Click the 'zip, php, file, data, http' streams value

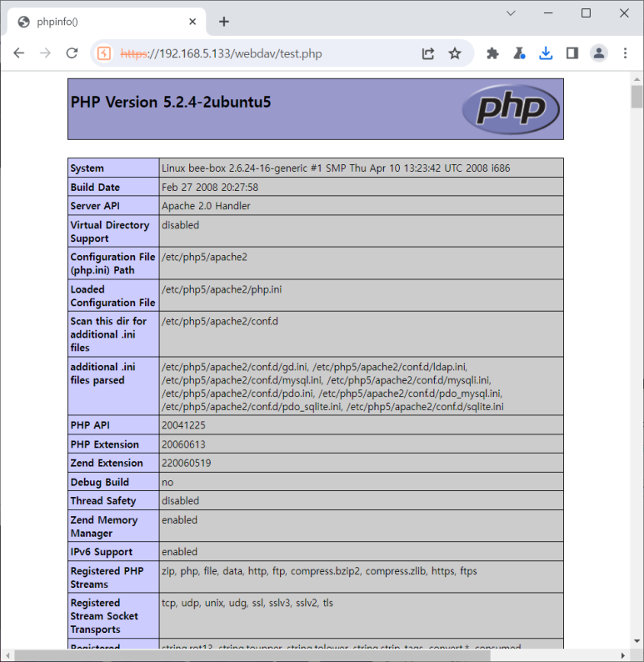click(319, 571)
